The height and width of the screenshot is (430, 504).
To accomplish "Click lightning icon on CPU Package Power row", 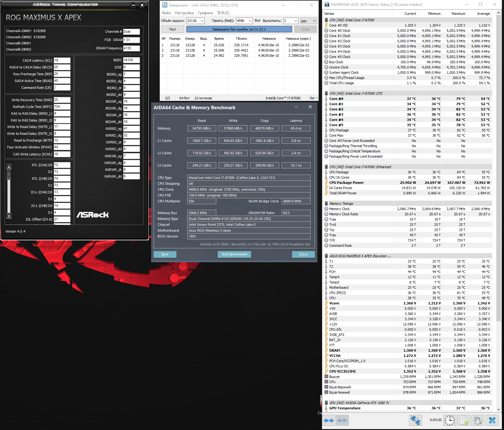I will pos(326,183).
